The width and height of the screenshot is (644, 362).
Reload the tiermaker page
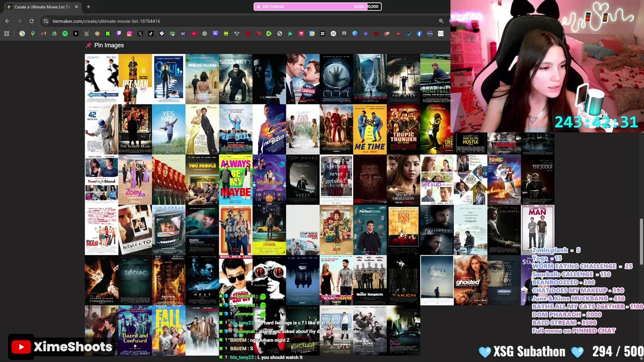(x=31, y=21)
